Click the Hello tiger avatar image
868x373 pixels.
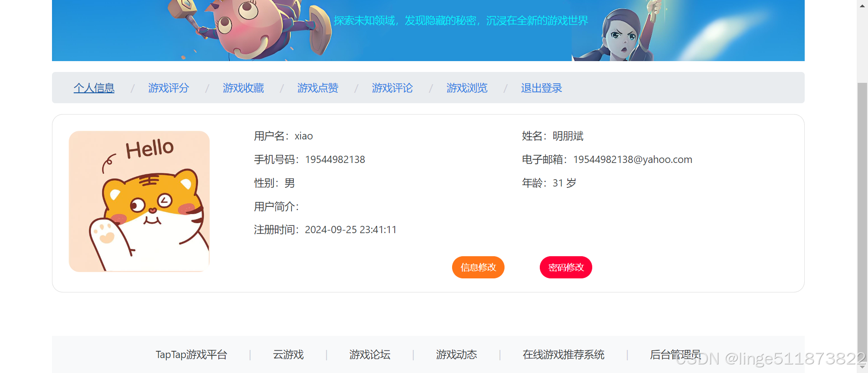139,201
